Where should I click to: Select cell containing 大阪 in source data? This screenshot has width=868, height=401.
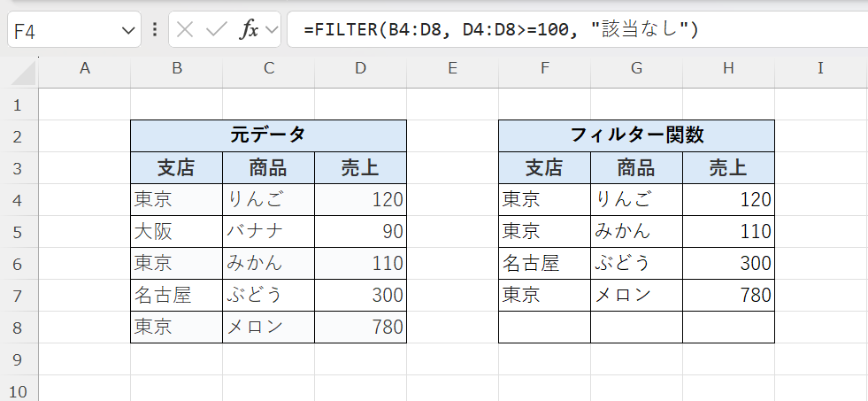(x=176, y=232)
